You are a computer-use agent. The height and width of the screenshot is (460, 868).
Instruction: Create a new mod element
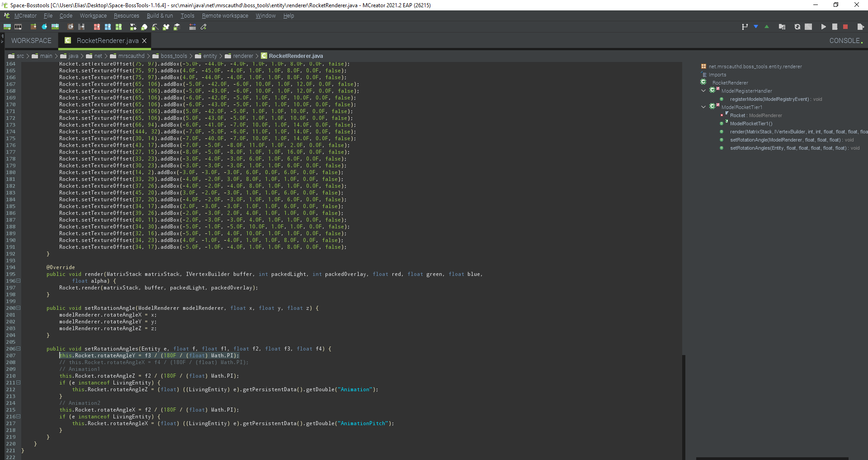coord(7,27)
